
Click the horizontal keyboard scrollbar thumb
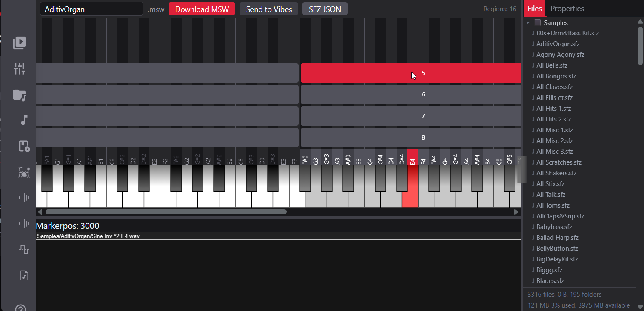[x=166, y=212]
